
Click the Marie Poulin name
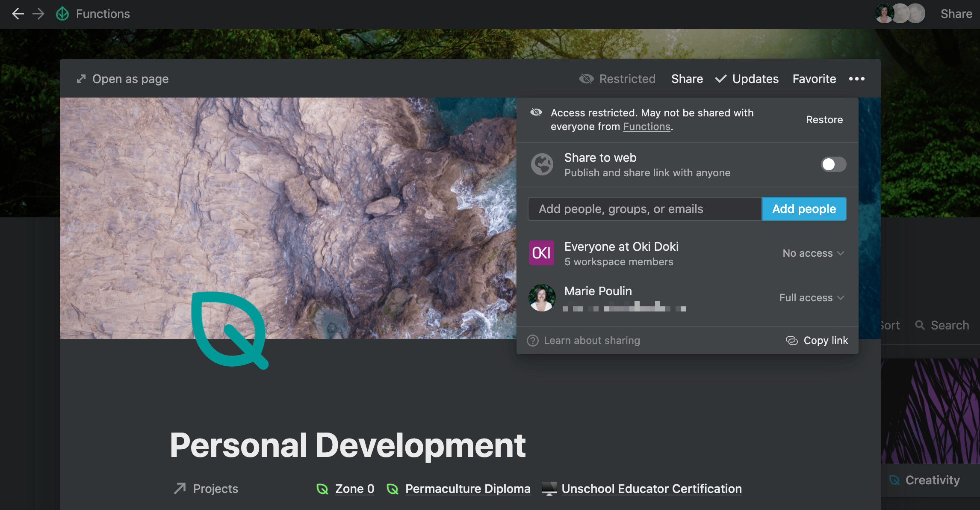click(598, 291)
